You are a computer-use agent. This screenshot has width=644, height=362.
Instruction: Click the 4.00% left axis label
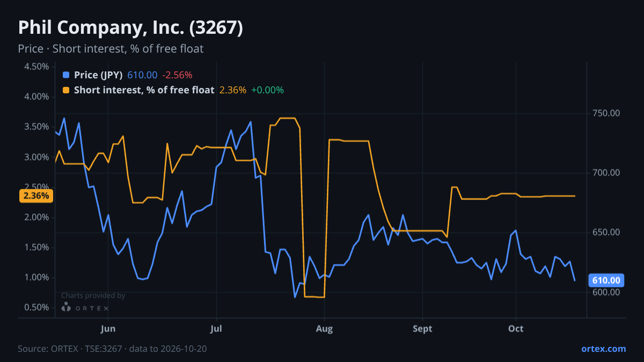tap(37, 97)
